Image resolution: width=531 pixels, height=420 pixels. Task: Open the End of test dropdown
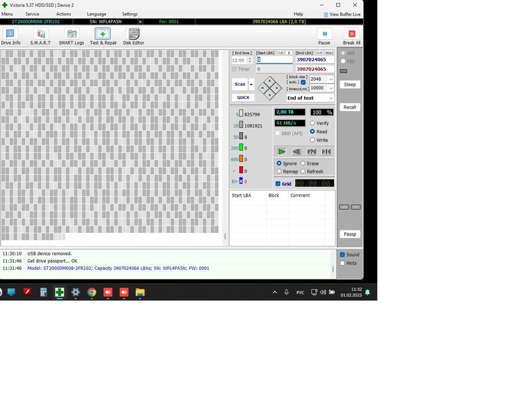310,98
